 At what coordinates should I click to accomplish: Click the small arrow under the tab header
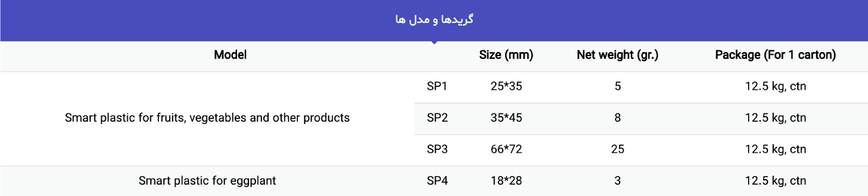click(x=434, y=42)
